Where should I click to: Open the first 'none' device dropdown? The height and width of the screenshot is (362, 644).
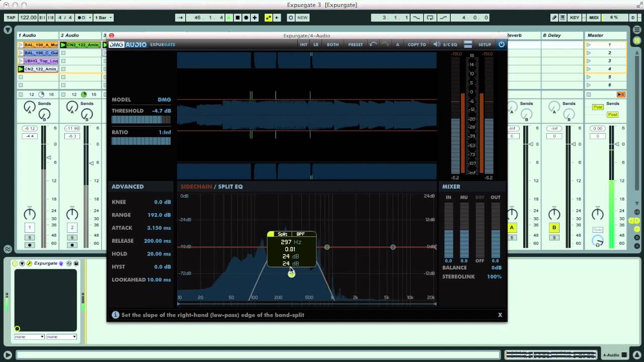(x=29, y=337)
